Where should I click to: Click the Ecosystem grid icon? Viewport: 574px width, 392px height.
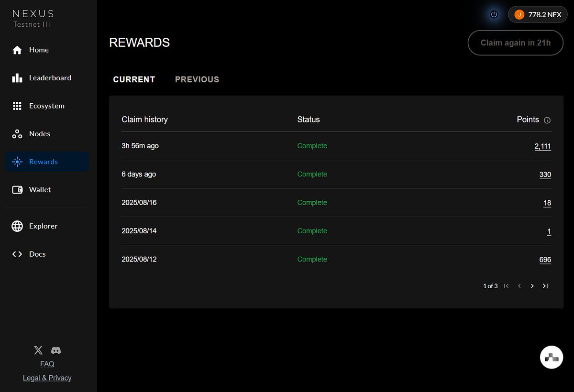tap(17, 106)
